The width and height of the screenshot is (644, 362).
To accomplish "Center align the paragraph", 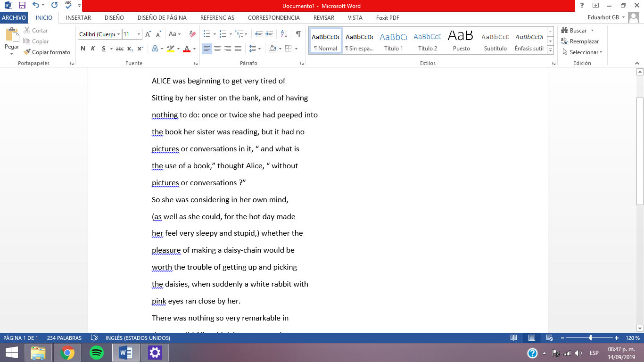I will pos(217,49).
